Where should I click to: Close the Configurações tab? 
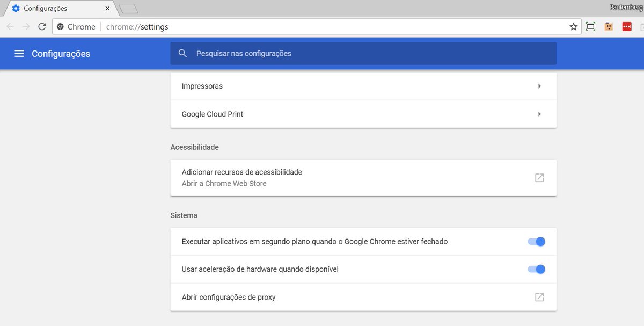[107, 9]
